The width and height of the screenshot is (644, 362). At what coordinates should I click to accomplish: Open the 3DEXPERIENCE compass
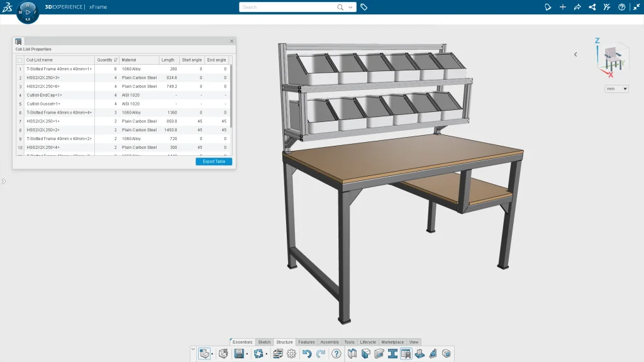[28, 11]
